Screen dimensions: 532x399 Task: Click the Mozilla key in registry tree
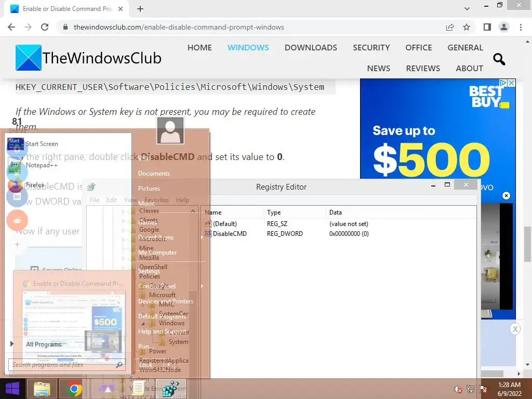click(x=149, y=258)
